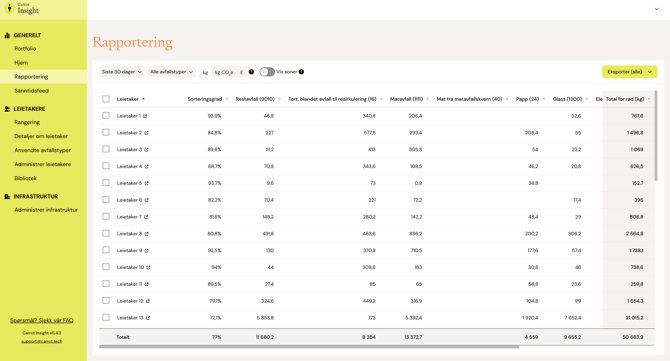
Task: Click the sort arrow beside Leietaker header
Action: pos(144,99)
